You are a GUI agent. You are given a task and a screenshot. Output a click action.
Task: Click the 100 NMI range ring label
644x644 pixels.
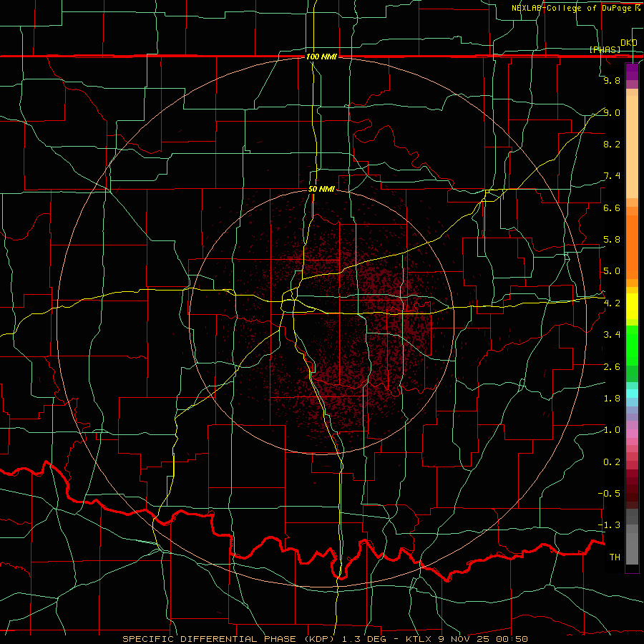coord(321,57)
